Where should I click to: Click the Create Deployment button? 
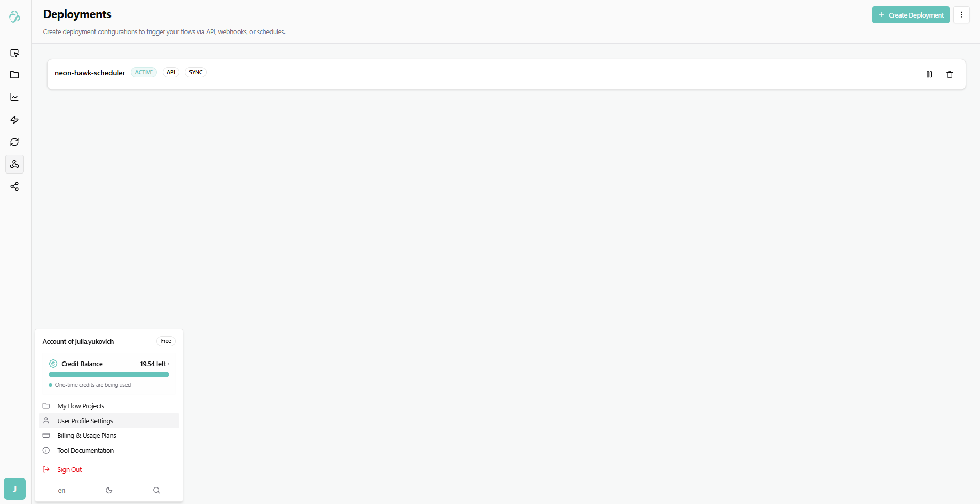[x=910, y=15]
